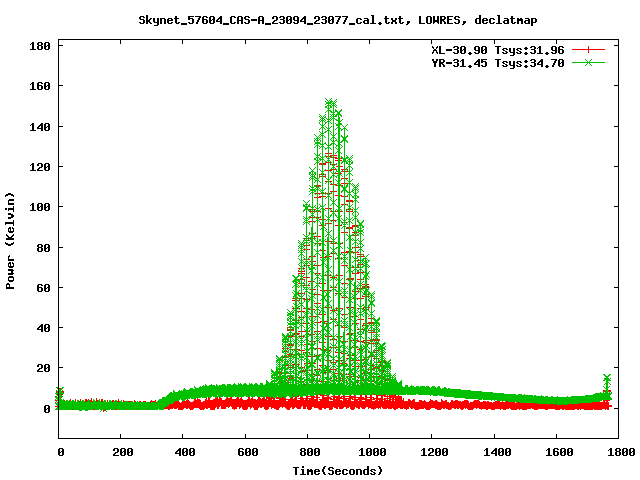Click y-axis tick value 140
Image resolution: width=640 pixels, height=480 pixels.
click(x=40, y=127)
